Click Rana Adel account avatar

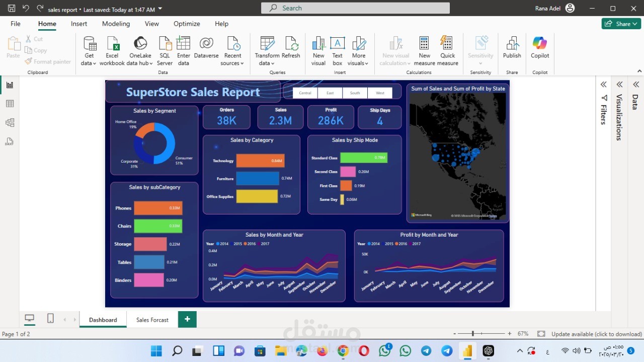pos(570,8)
